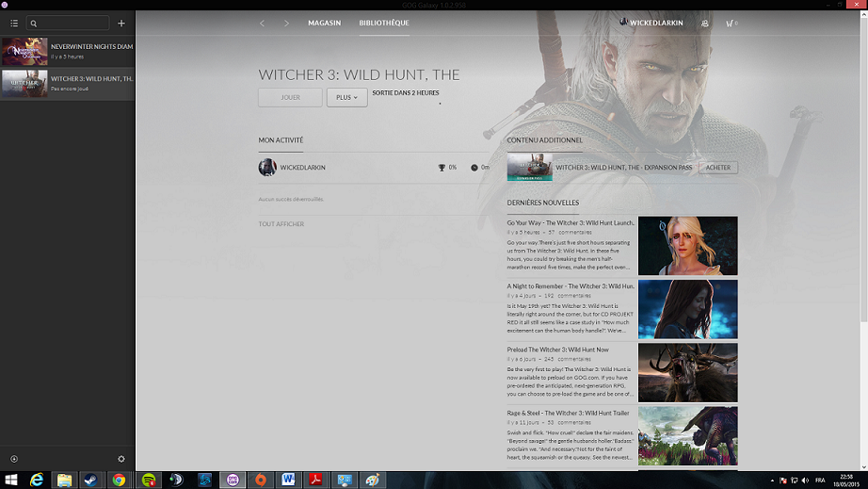Show hidden tray icons arrow
868x489 pixels.
pyautogui.click(x=772, y=481)
